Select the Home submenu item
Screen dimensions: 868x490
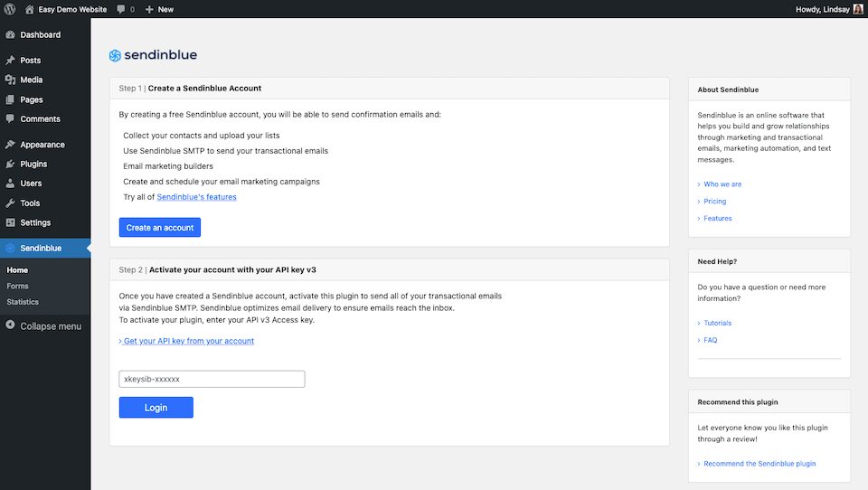[x=17, y=270]
